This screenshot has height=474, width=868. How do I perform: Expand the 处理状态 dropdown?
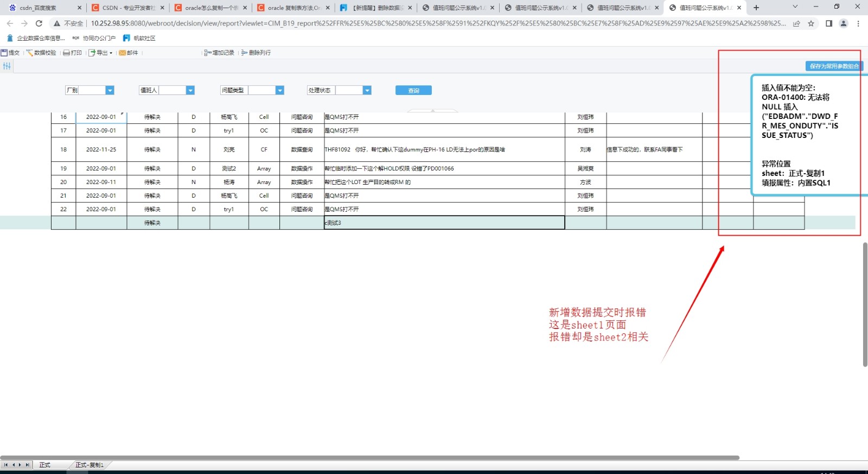point(367,91)
